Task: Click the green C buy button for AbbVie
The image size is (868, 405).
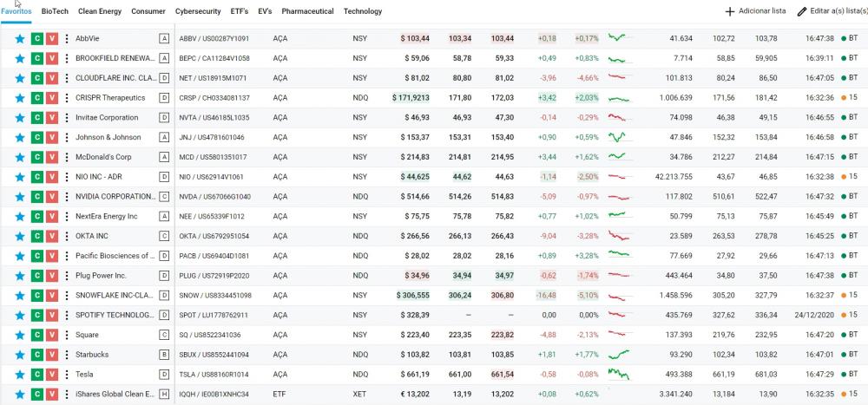Action: point(36,39)
